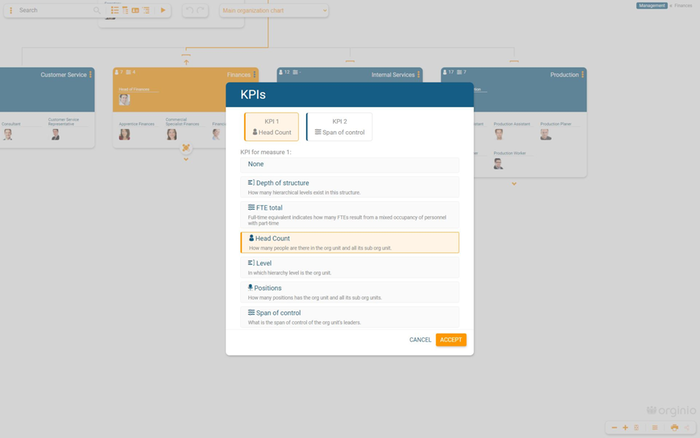Select the Commercial Specialist Finances photo
This screenshot has height=438, width=700.
tap(172, 134)
